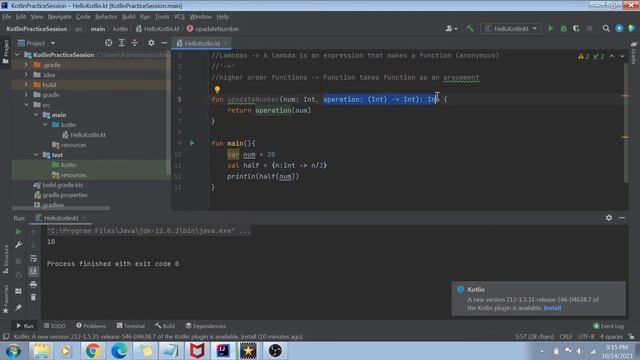Collapse the KotlinPracticeSession root node

point(17,55)
